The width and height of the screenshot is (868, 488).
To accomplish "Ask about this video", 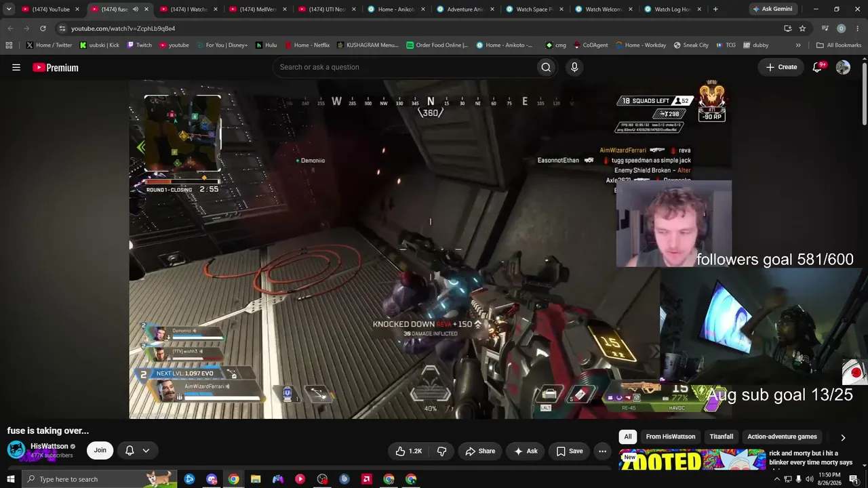I will tap(526, 451).
